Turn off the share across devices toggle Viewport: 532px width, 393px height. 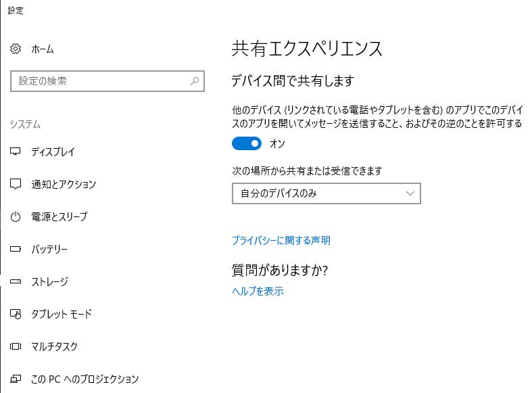pyautogui.click(x=247, y=143)
